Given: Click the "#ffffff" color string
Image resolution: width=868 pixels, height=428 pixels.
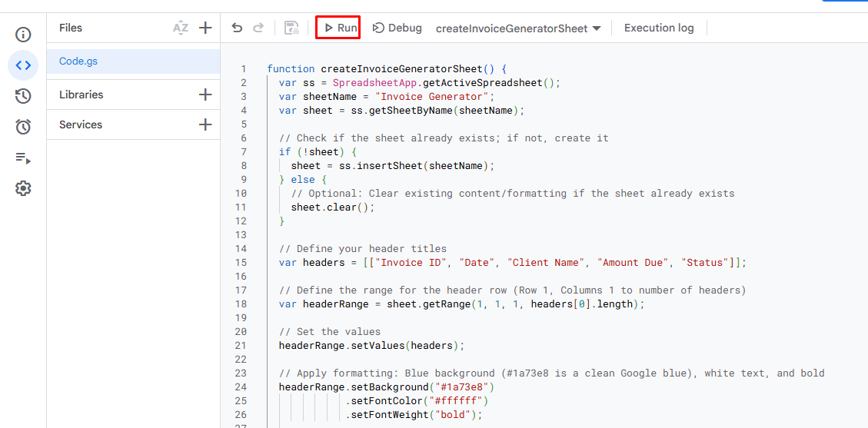Looking at the screenshot, I should [x=456, y=400].
